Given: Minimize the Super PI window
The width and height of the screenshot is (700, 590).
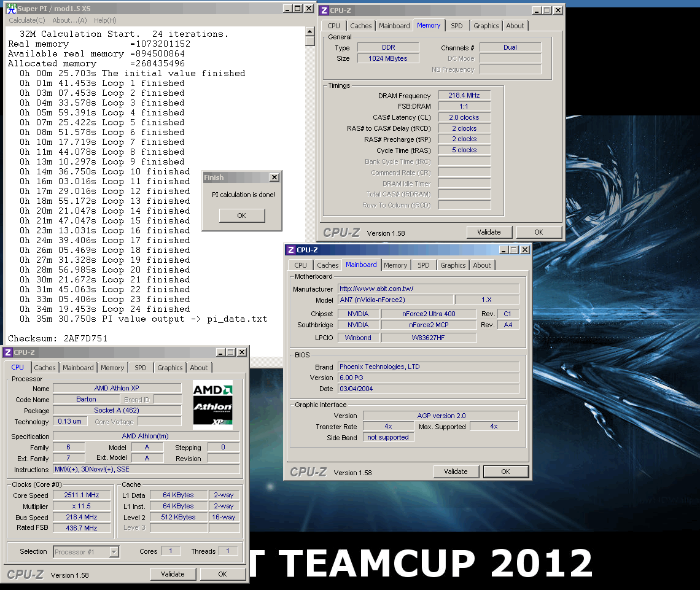Looking at the screenshot, I should click(287, 9).
